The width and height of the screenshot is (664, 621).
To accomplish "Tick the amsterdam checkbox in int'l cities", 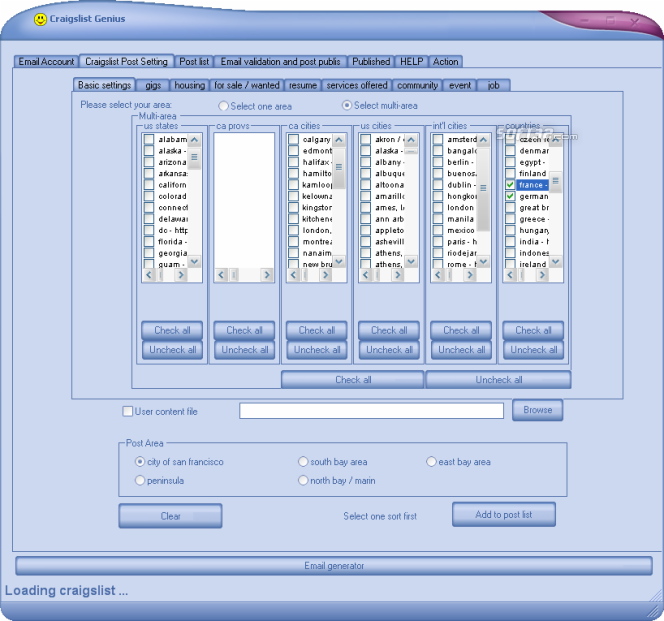I will 438,139.
